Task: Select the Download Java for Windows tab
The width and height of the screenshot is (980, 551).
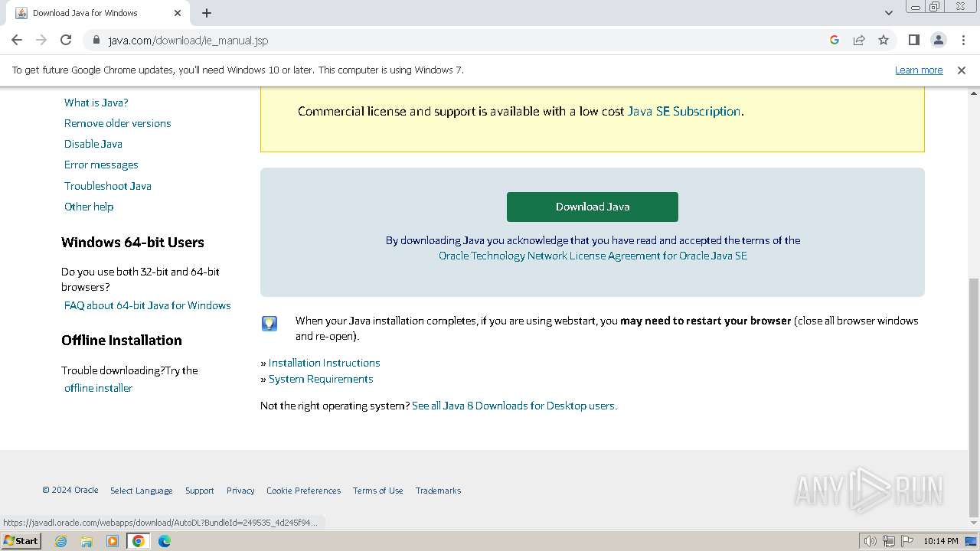Action: click(98, 13)
